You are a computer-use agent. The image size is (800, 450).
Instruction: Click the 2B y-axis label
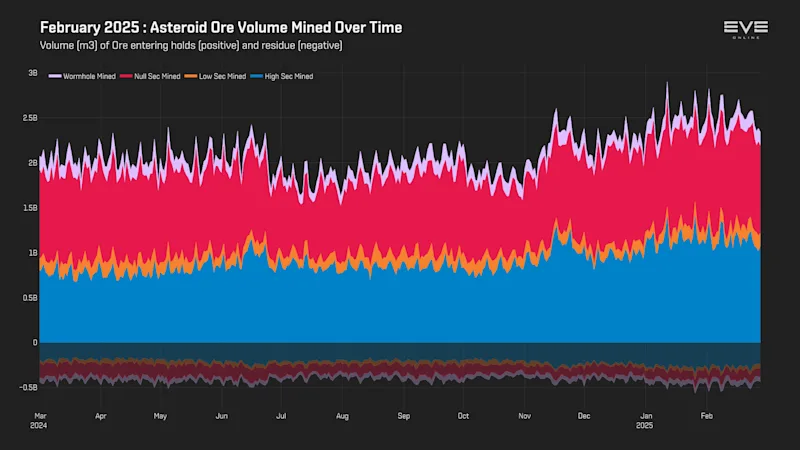coord(33,163)
